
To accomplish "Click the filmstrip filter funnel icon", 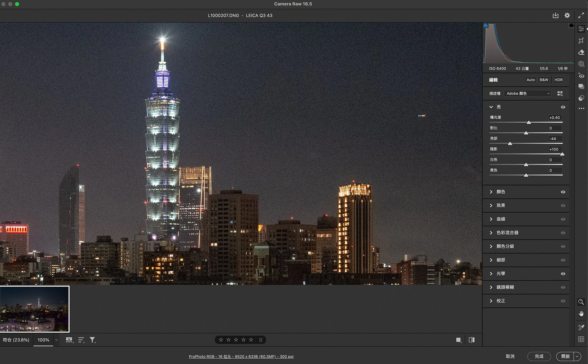I will pyautogui.click(x=92, y=340).
